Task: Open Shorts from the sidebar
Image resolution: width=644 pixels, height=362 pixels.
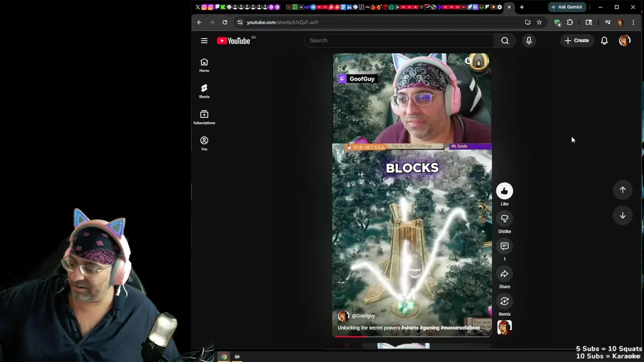Action: [x=204, y=91]
